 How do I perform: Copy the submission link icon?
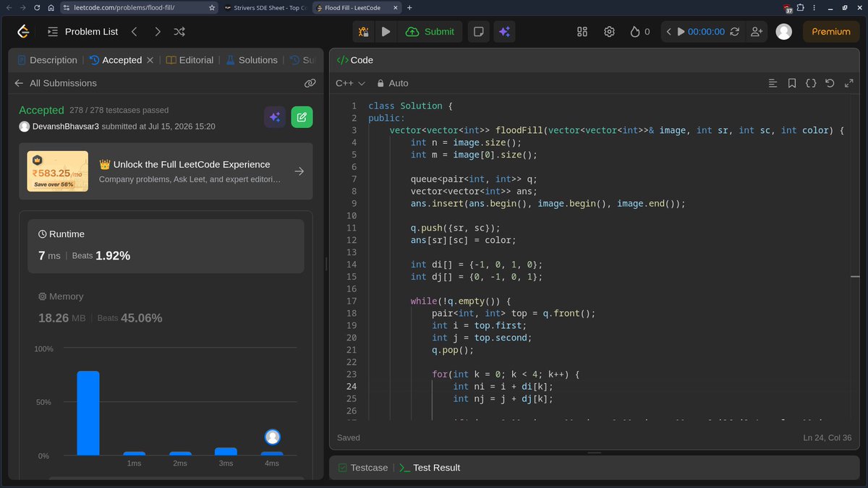click(x=310, y=83)
